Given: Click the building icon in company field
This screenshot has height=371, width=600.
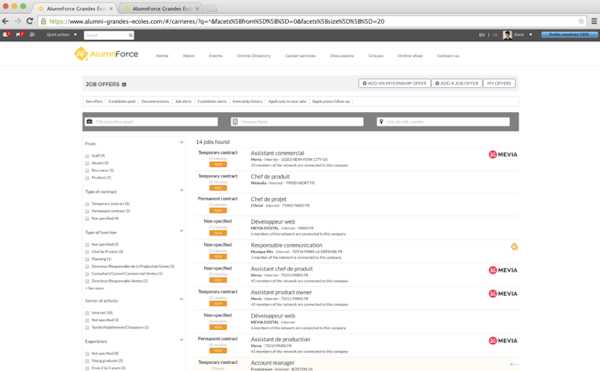Looking at the screenshot, I should point(235,122).
